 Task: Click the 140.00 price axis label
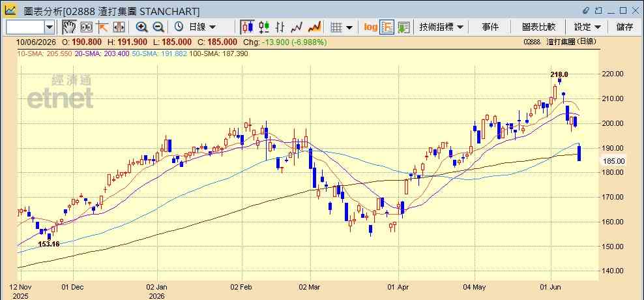point(613,271)
